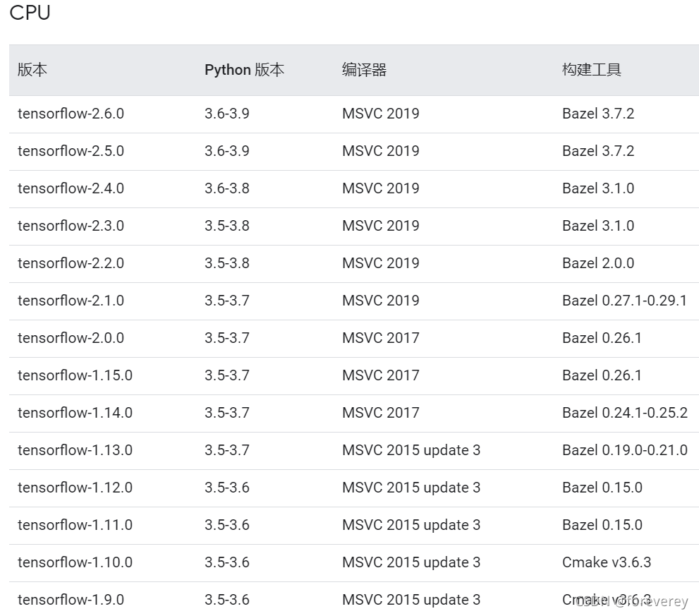Click the tensorflow-2.4.0 cell

click(71, 188)
